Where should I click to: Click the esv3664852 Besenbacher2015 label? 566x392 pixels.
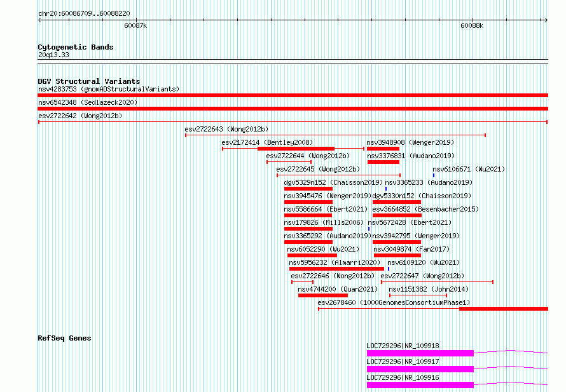pos(425,209)
